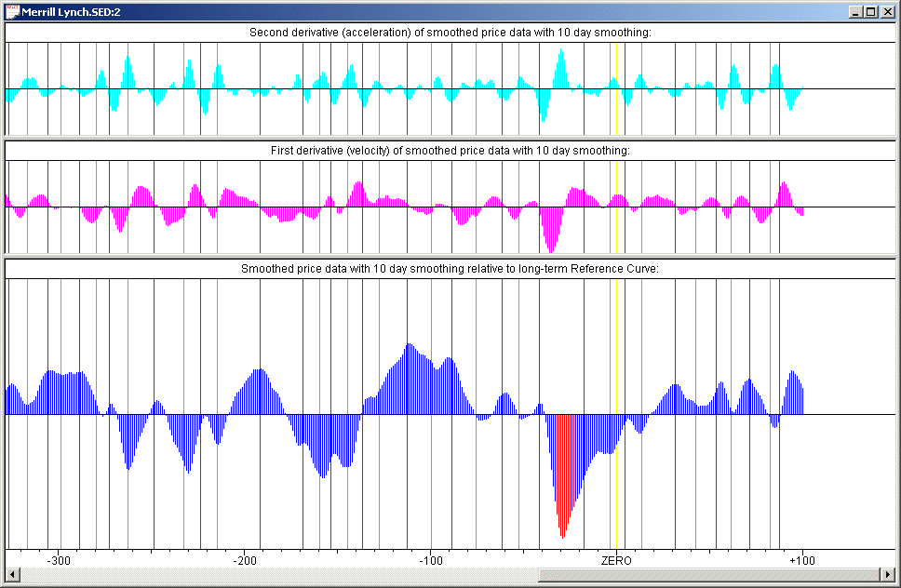This screenshot has height=588, width=901.
Task: Click the Merrill Lynch.SED:2 title bar text
Action: tap(71, 12)
